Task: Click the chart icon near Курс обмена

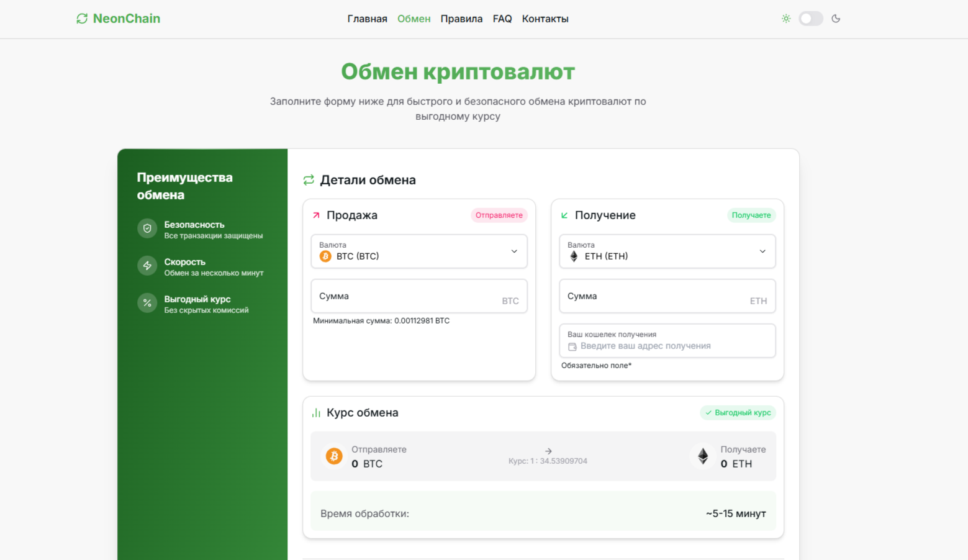Action: pos(315,412)
